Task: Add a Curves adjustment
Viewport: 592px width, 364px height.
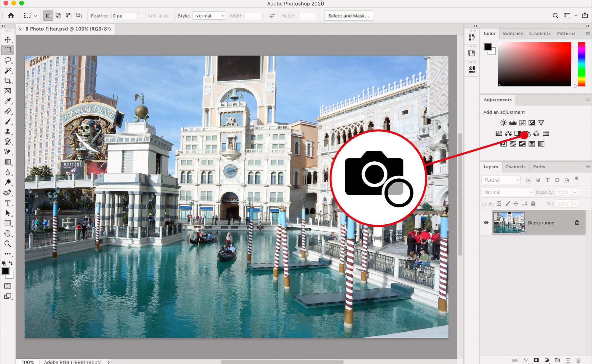Action: [x=522, y=123]
